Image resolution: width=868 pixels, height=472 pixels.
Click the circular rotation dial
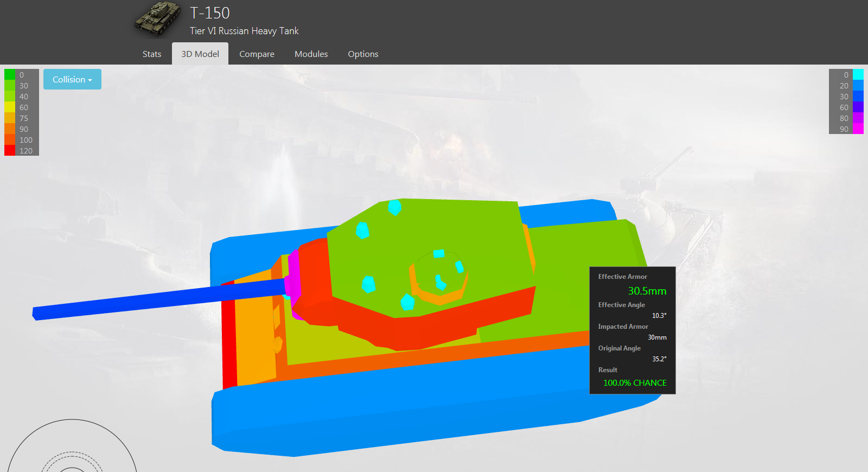tap(72, 446)
